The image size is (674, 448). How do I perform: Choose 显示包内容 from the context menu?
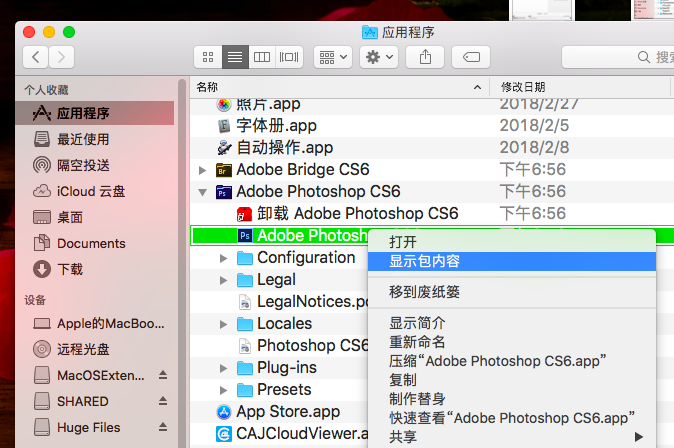coord(512,261)
